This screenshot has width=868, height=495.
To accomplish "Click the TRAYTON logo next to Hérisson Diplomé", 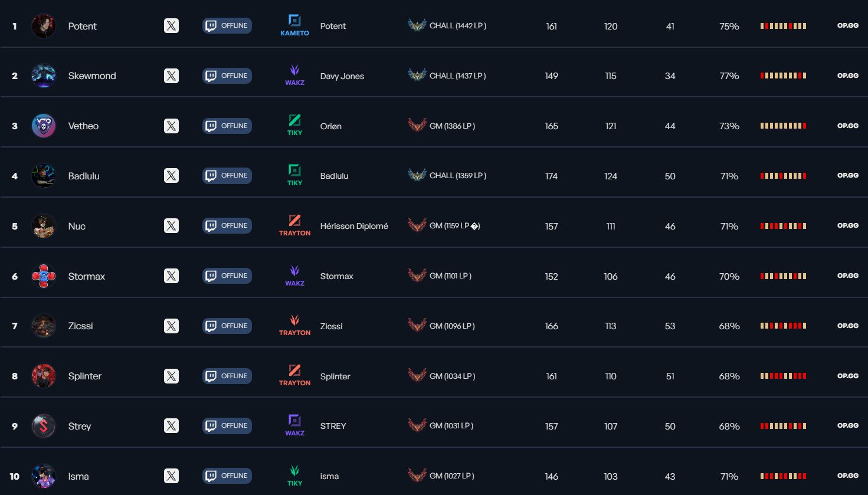I will (294, 225).
